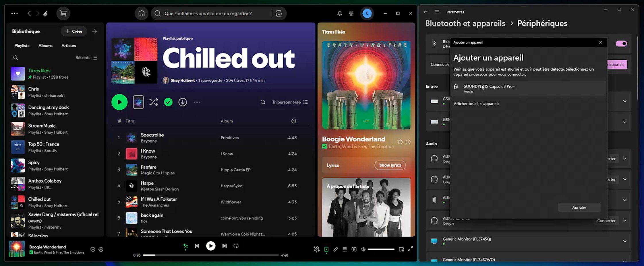Viewport: 644px width, 266px height.
Task: Open Tri personnalisé sort dropdown
Action: 290,102
